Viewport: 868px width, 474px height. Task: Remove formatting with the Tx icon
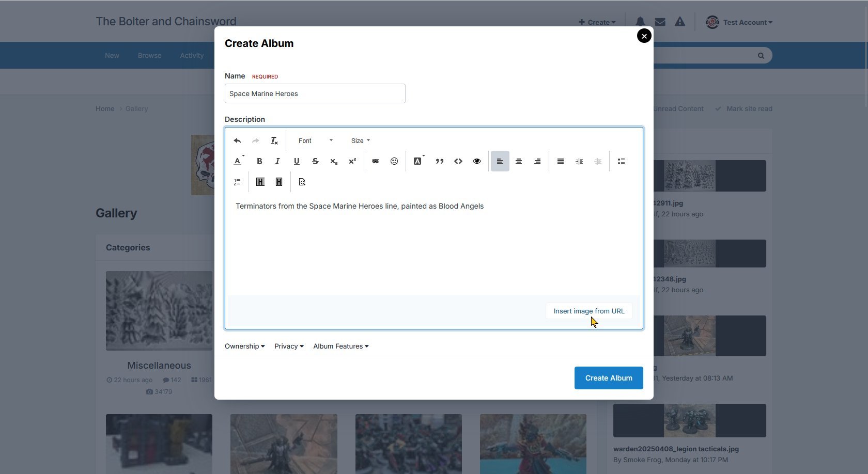[274, 140]
